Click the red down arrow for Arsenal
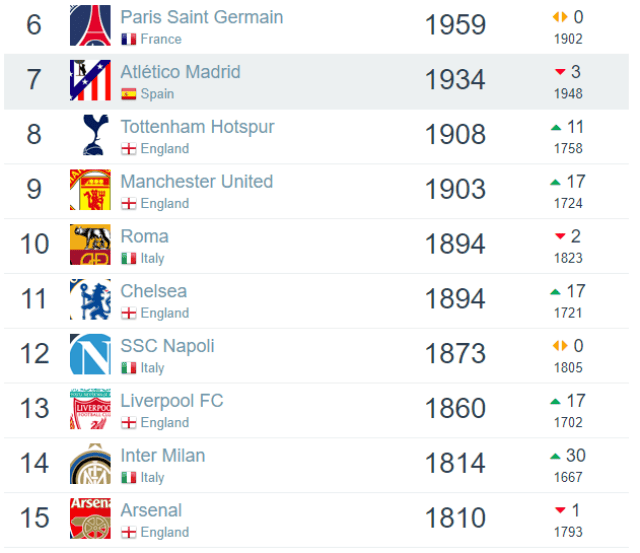This screenshot has height=553, width=640. [x=560, y=510]
